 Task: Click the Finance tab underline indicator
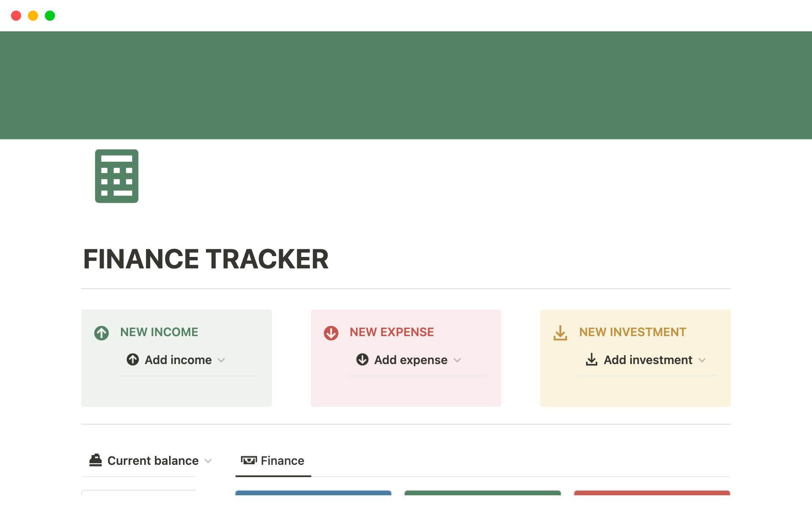[x=273, y=476]
